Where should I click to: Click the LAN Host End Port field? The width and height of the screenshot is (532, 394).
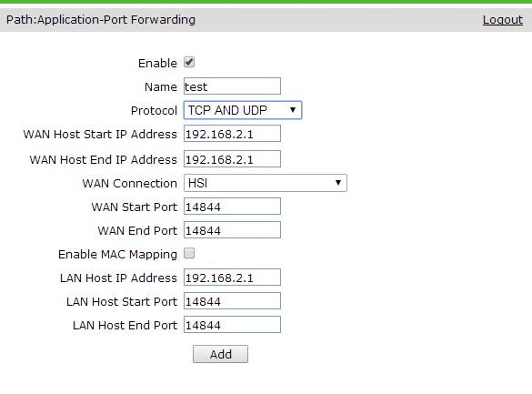(232, 325)
